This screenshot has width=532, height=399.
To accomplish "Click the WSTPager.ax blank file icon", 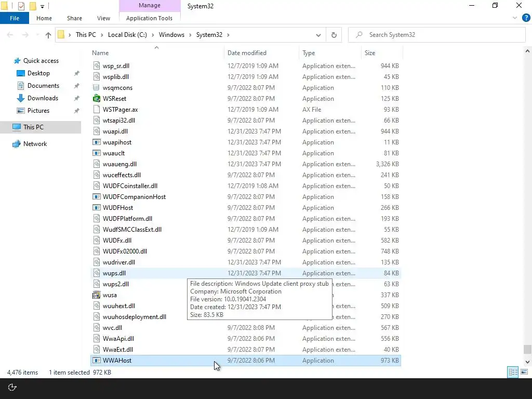I will pos(97,109).
